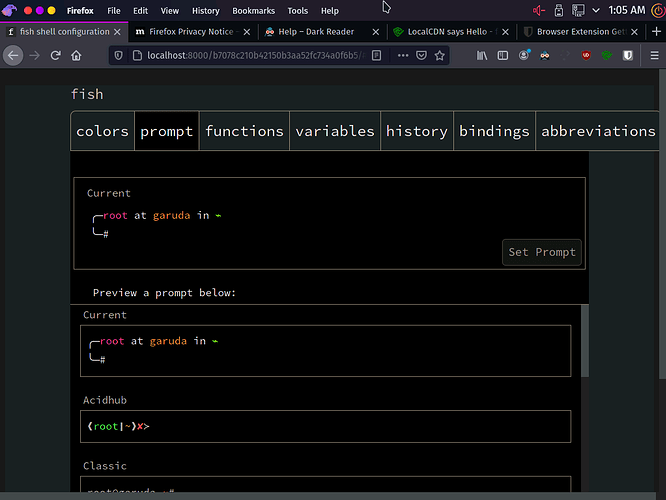Open the Help menu
Image resolution: width=666 pixels, height=500 pixels.
coord(330,11)
